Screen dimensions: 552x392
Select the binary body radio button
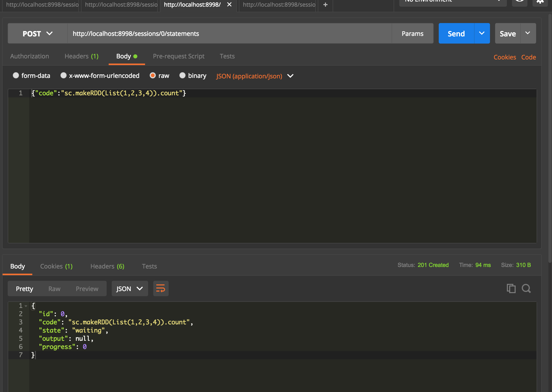(182, 75)
